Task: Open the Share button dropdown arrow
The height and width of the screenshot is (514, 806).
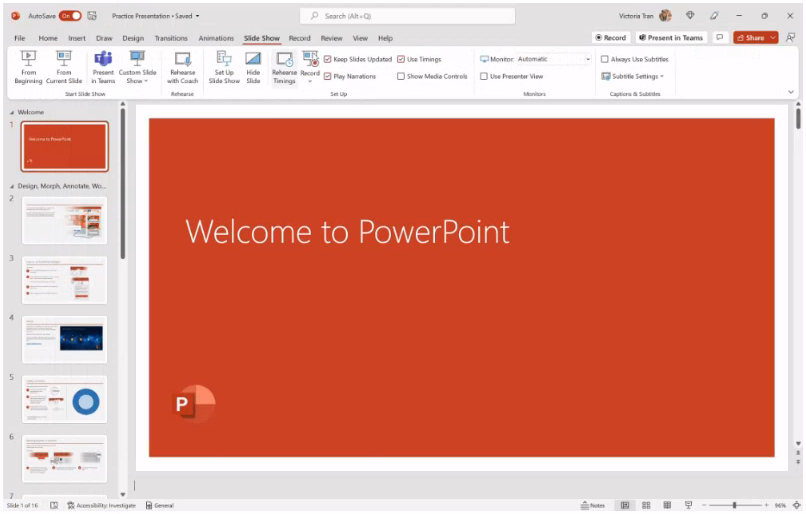Action: coord(773,38)
